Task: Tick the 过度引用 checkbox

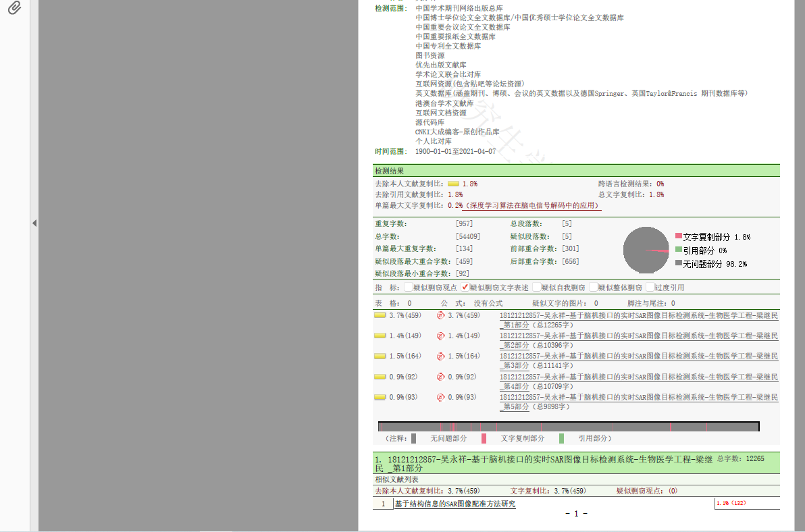Action: point(650,288)
